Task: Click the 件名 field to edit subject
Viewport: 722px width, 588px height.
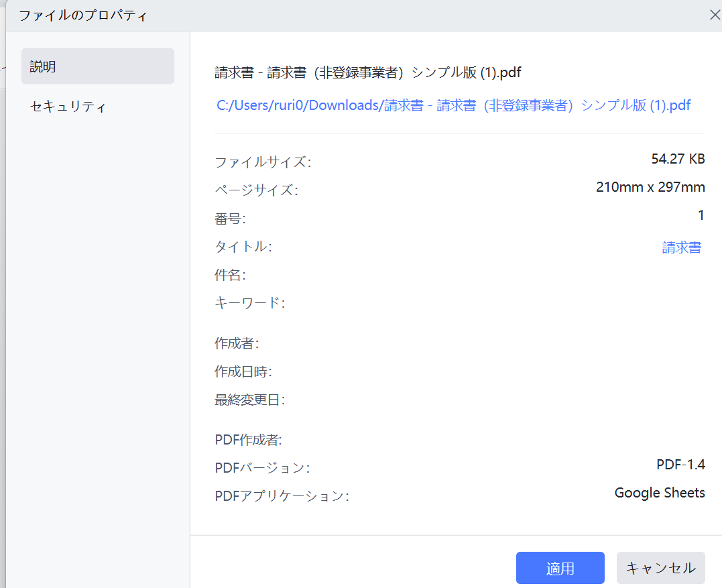Action: (x=469, y=274)
